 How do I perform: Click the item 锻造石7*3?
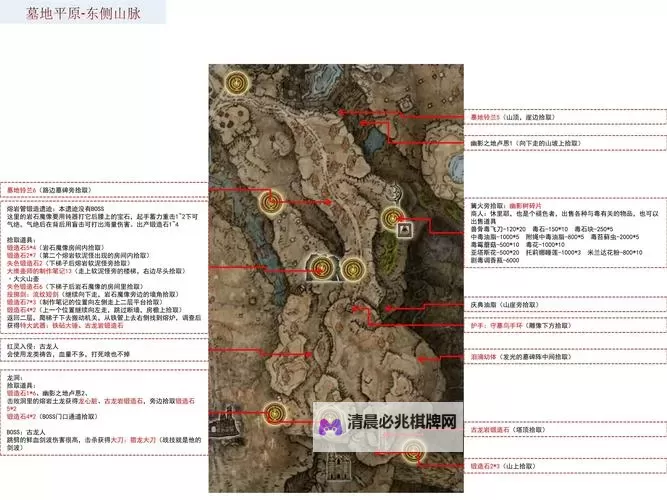[22, 302]
